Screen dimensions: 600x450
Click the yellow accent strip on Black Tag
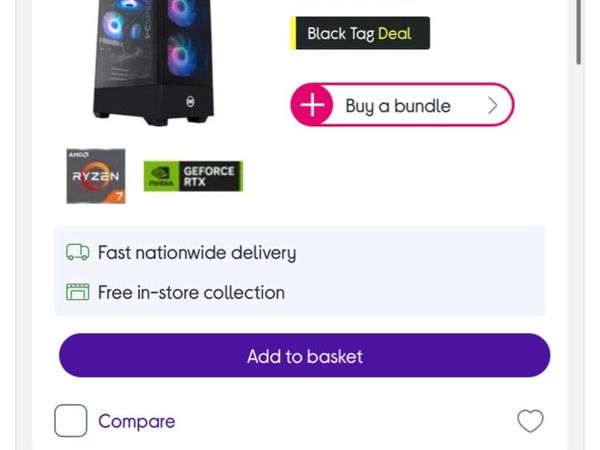point(293,33)
